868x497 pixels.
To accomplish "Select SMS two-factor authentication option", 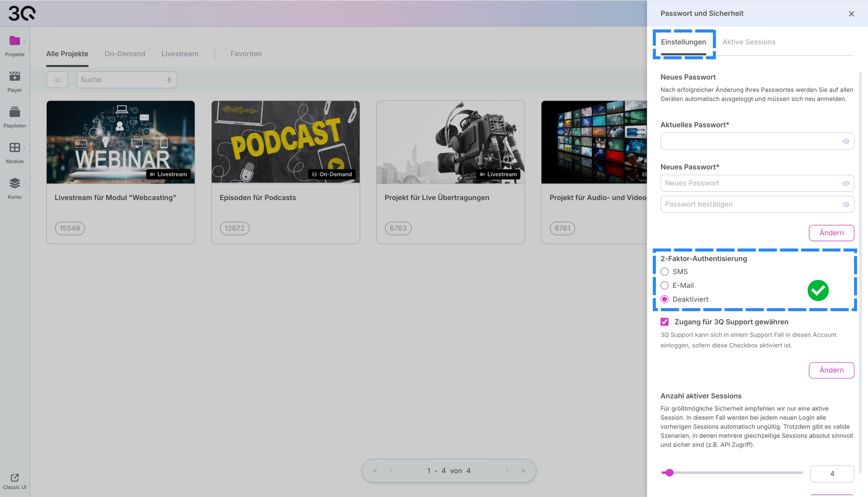I will click(x=665, y=271).
